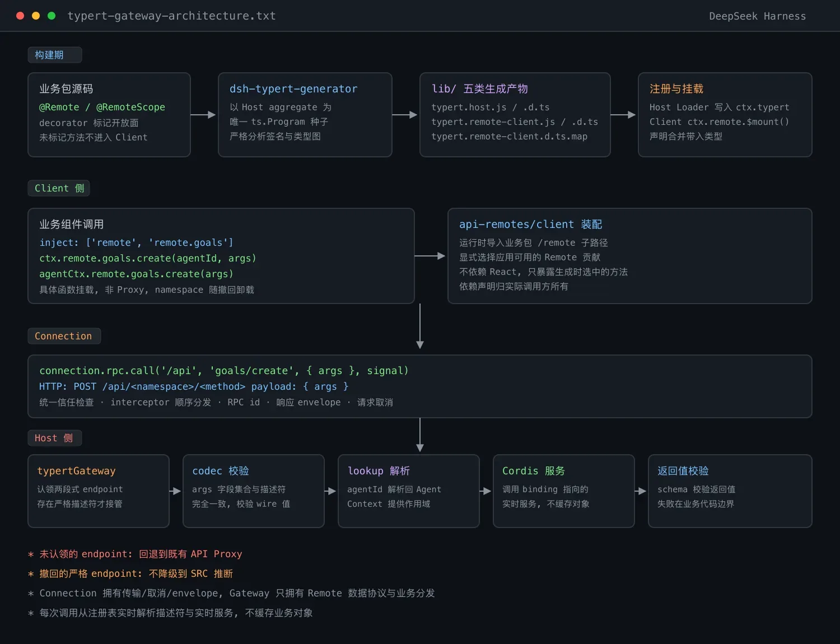Select the Client 侧 section tag
Viewport: 840px width, 644px height.
point(59,188)
